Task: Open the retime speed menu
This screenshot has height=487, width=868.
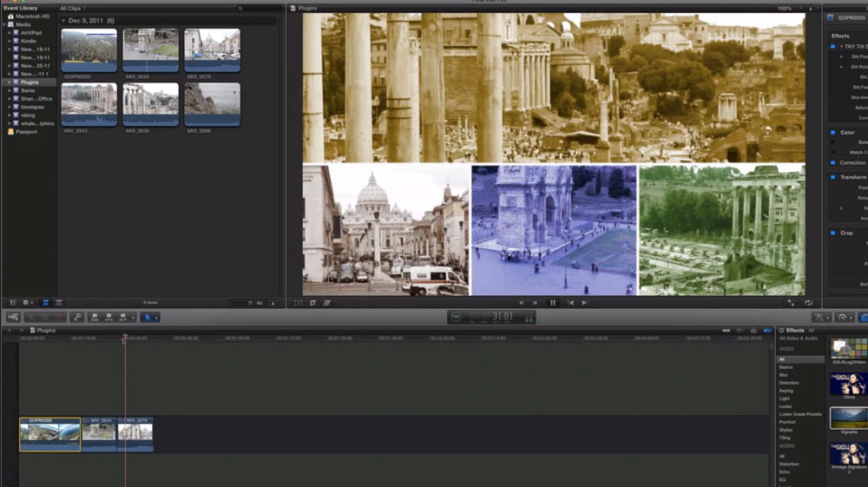Action: [844, 317]
